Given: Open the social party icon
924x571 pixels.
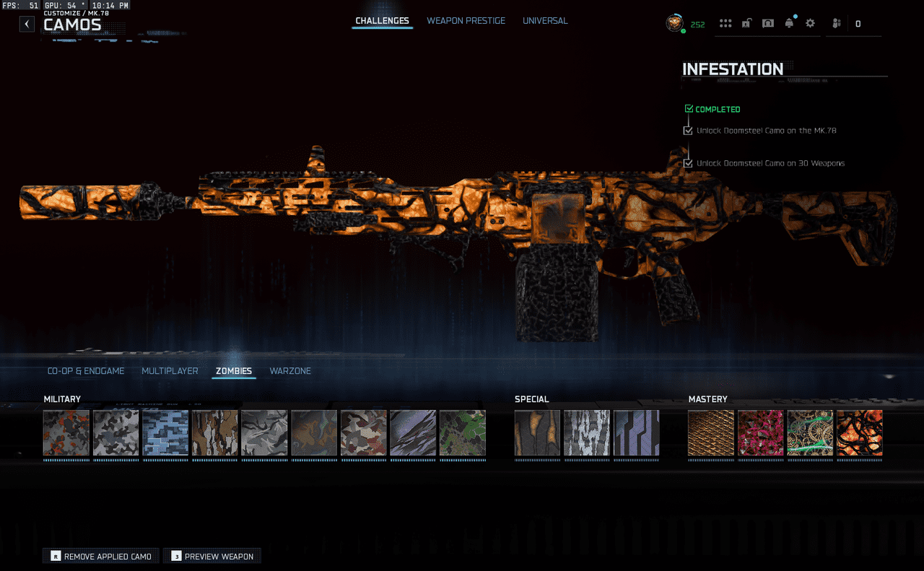Looking at the screenshot, I should tap(837, 24).
